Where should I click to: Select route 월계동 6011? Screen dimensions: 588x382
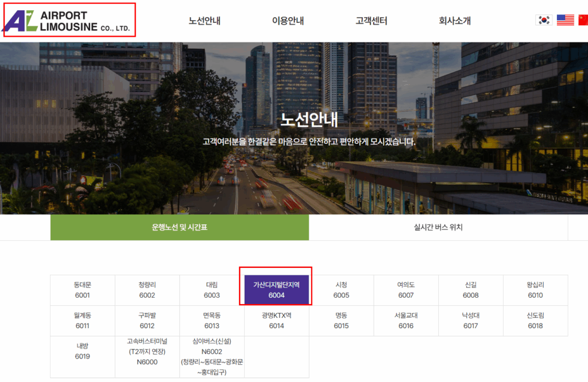[83, 321]
